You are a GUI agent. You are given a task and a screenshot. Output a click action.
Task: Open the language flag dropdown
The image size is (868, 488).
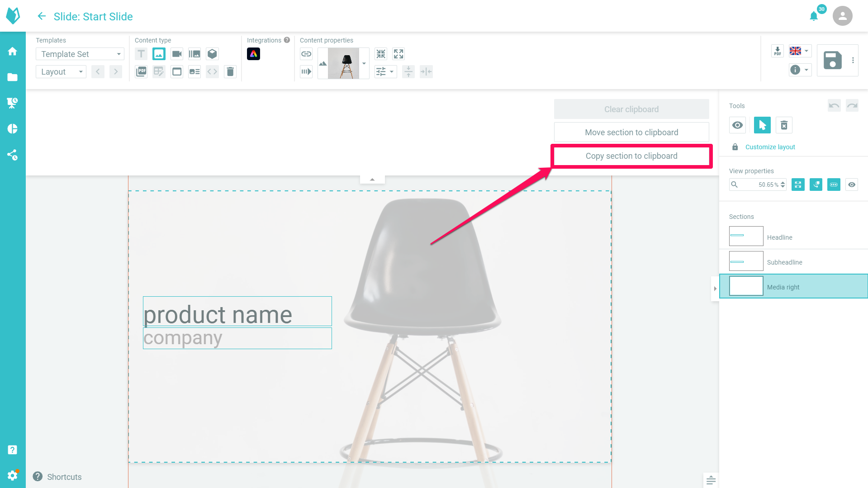click(x=799, y=51)
